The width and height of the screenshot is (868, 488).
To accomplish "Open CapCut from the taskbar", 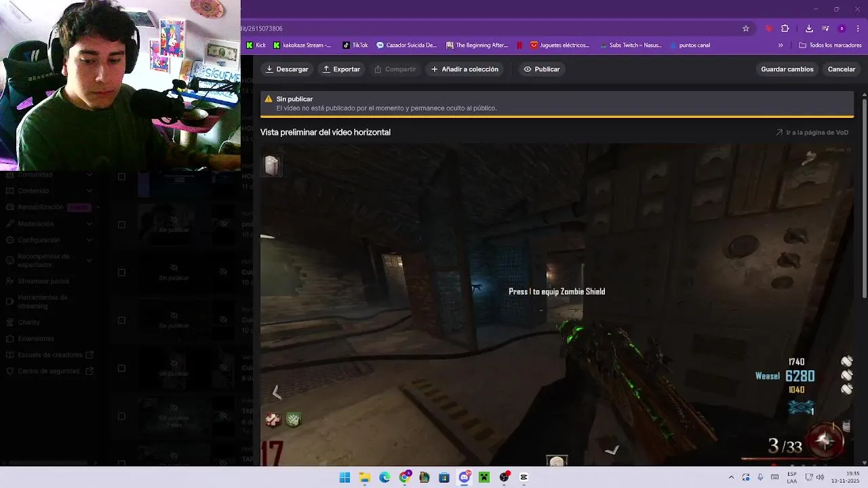I will point(524,477).
